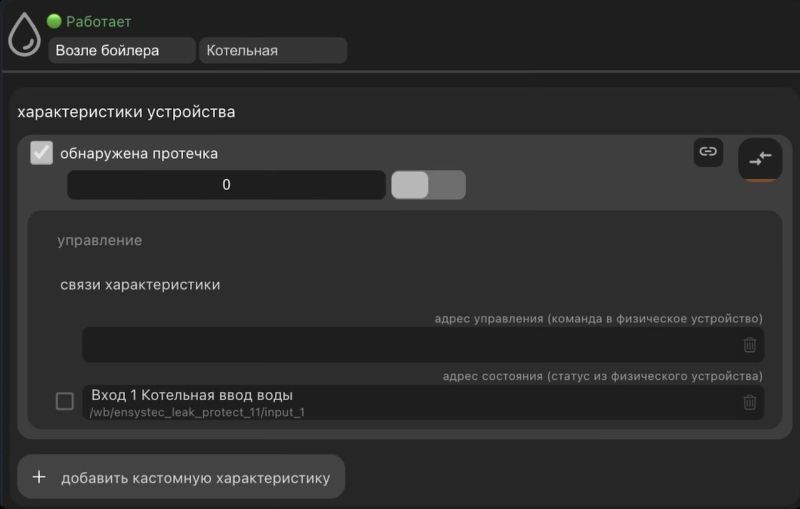Click the green status indicator dot
This screenshot has width=800, height=509.
54,21
